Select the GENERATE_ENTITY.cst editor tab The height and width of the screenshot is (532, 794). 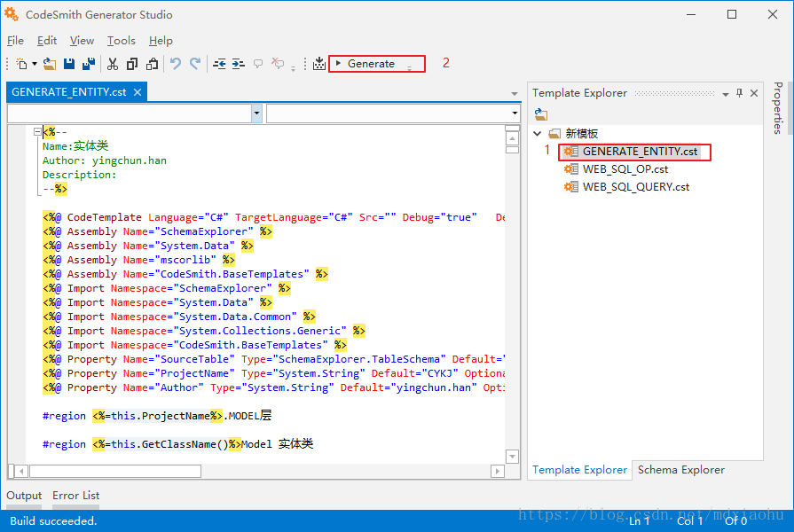coord(69,92)
